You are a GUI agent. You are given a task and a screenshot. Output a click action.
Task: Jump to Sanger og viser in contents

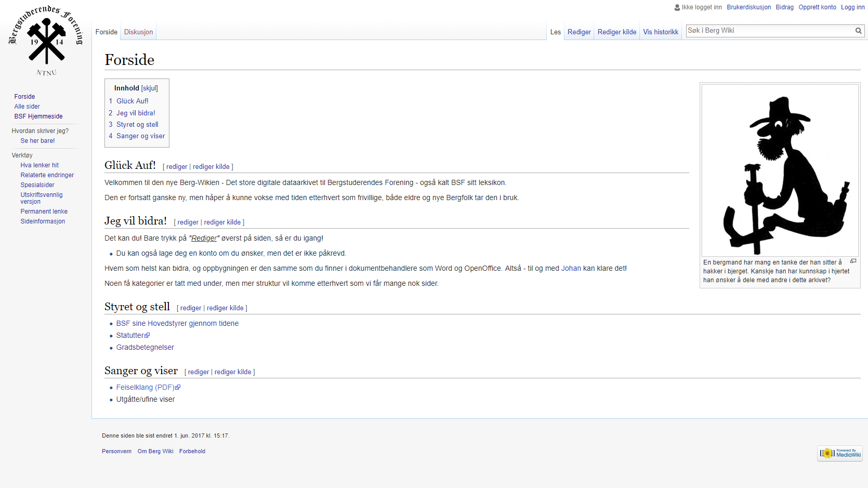(140, 136)
